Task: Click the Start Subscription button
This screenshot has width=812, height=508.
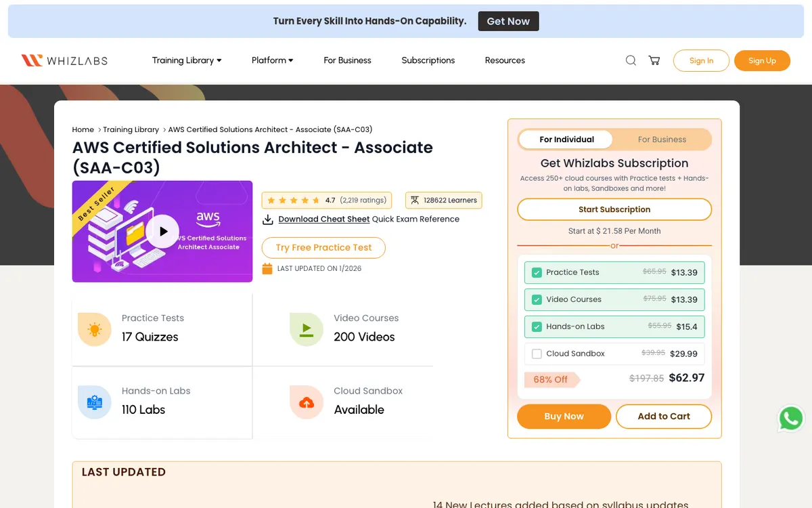Action: coord(614,209)
